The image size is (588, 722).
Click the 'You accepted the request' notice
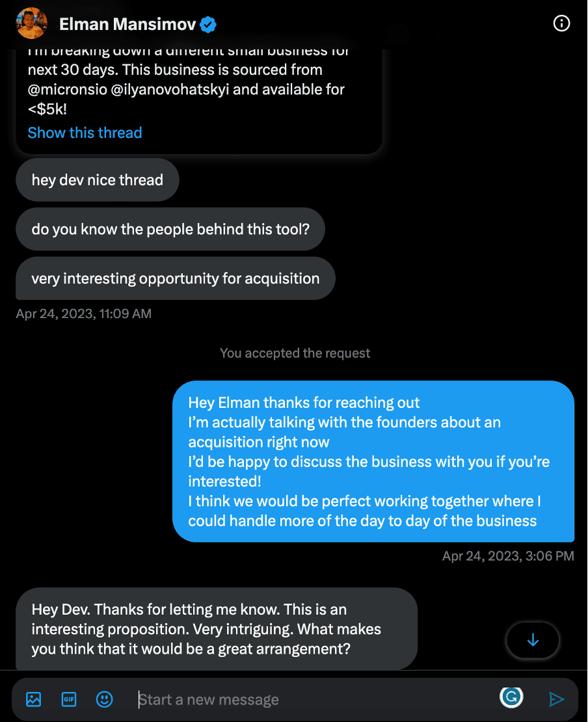click(295, 353)
